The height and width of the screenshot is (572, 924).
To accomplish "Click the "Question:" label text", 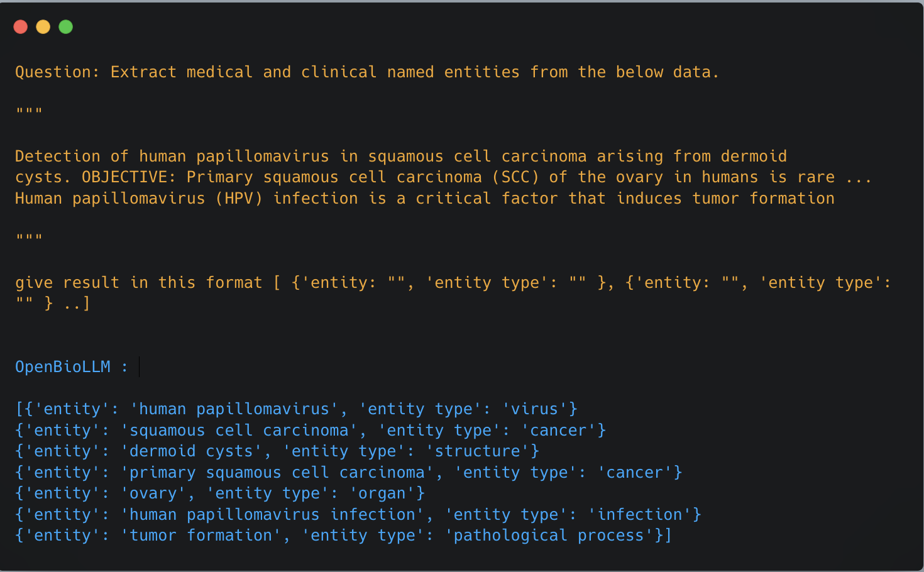I will point(57,72).
